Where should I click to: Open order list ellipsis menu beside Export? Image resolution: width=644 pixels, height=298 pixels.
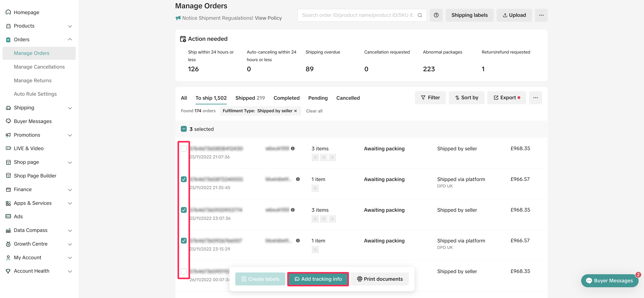point(535,98)
